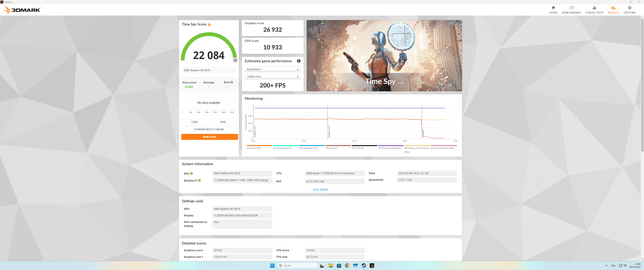Go to the Benchmarks tab
Image resolution: width=644 pixels, height=270 pixels.
tap(571, 10)
